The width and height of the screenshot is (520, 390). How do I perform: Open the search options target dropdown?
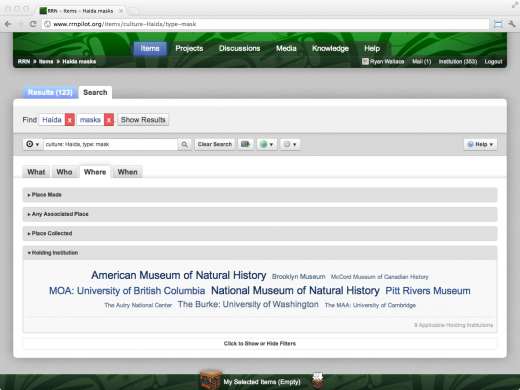pos(33,144)
